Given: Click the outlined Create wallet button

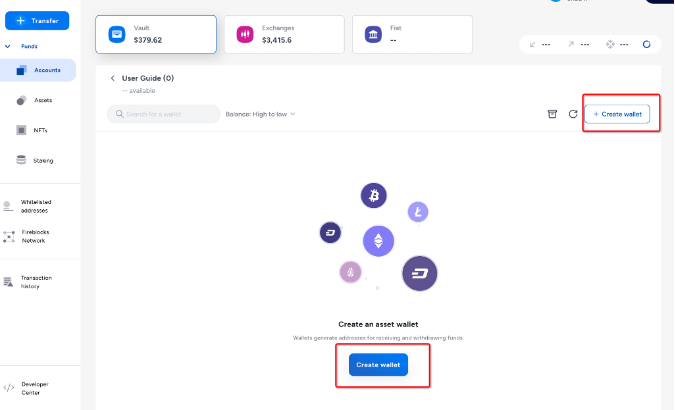Looking at the screenshot, I should click(x=617, y=114).
